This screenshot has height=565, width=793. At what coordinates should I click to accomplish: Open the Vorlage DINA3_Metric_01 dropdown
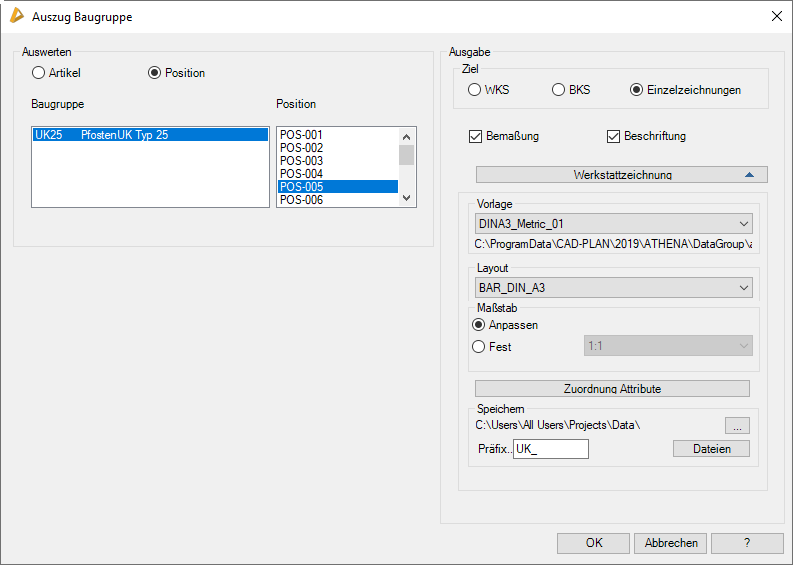[x=614, y=224]
